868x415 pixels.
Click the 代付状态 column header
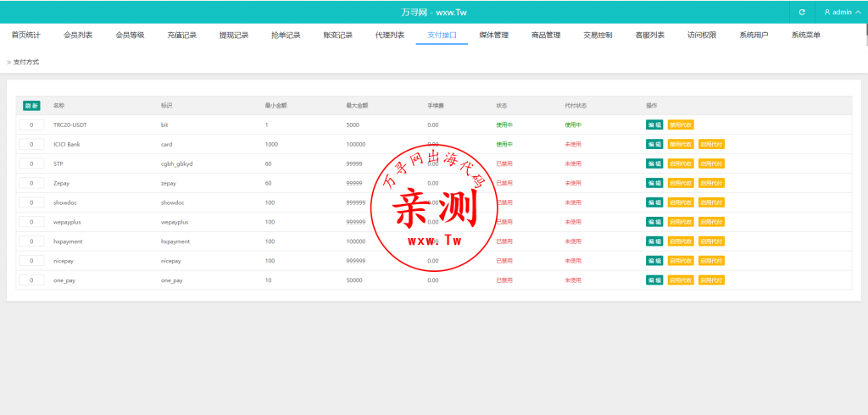pos(576,106)
